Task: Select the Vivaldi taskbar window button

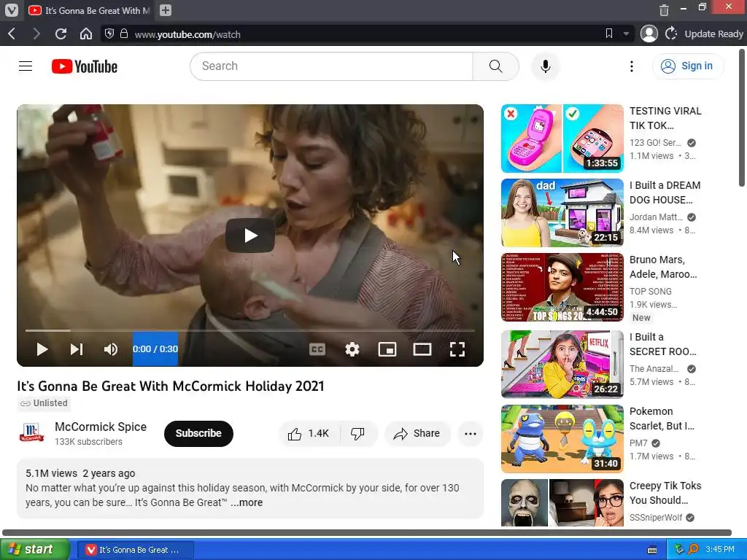Action: point(136,550)
